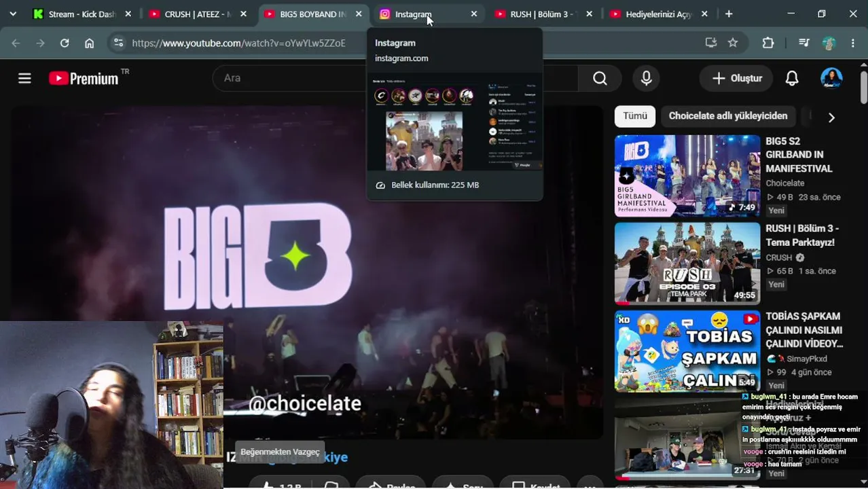Screen dimensions: 868x489
Task: Reload the current page
Action: tap(65, 43)
